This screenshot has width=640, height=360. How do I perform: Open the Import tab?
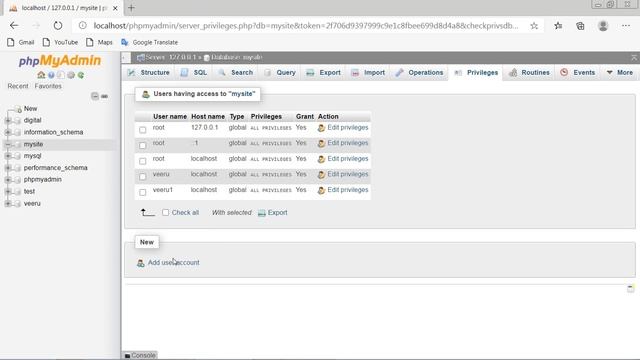coord(368,73)
